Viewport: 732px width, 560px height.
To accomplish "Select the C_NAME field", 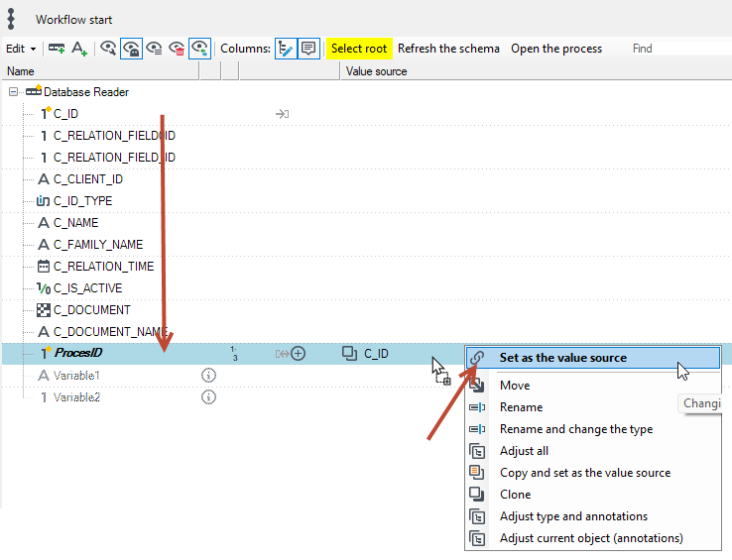I will click(75, 223).
